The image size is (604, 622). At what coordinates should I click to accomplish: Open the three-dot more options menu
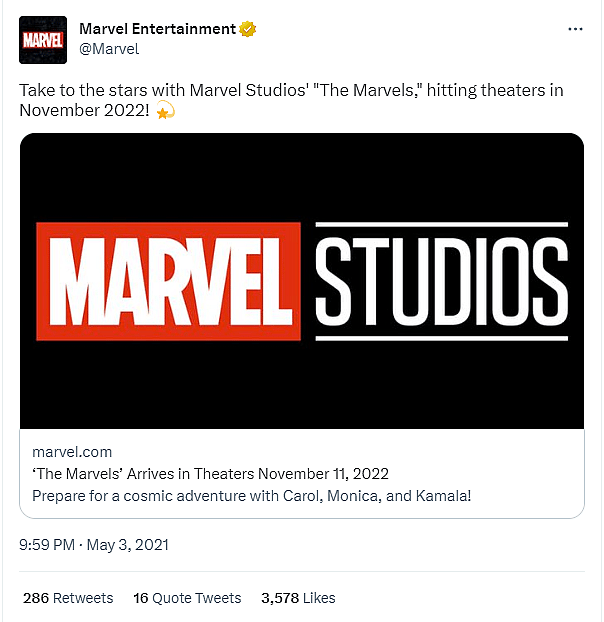(575, 30)
